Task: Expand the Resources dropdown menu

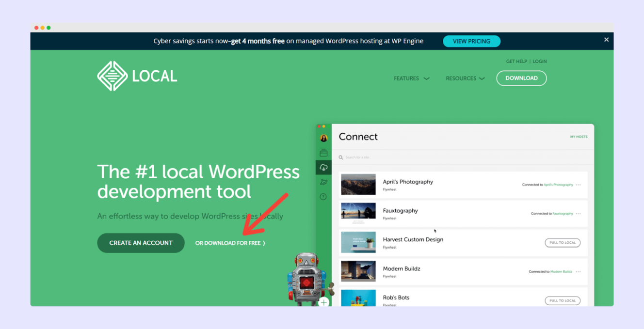Action: 465,78
